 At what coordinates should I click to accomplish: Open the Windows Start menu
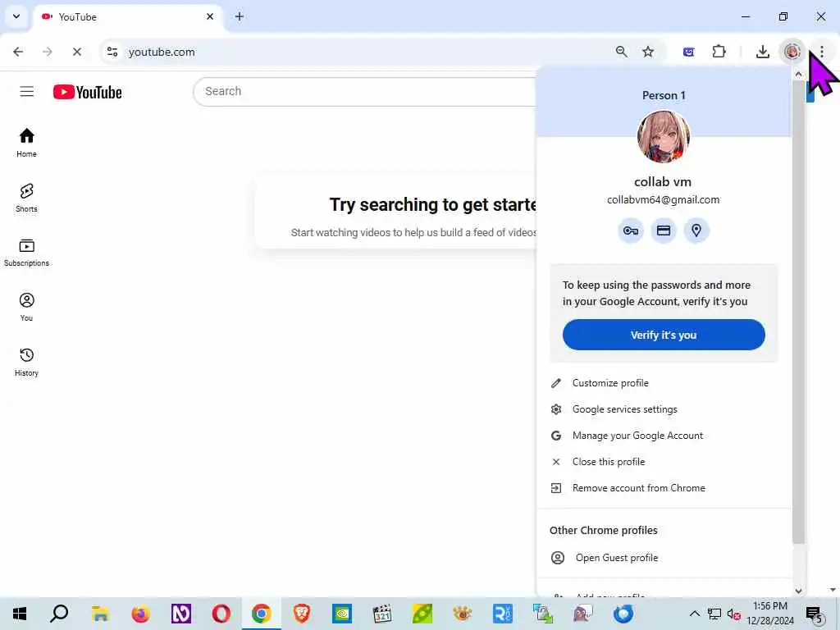coord(20,614)
